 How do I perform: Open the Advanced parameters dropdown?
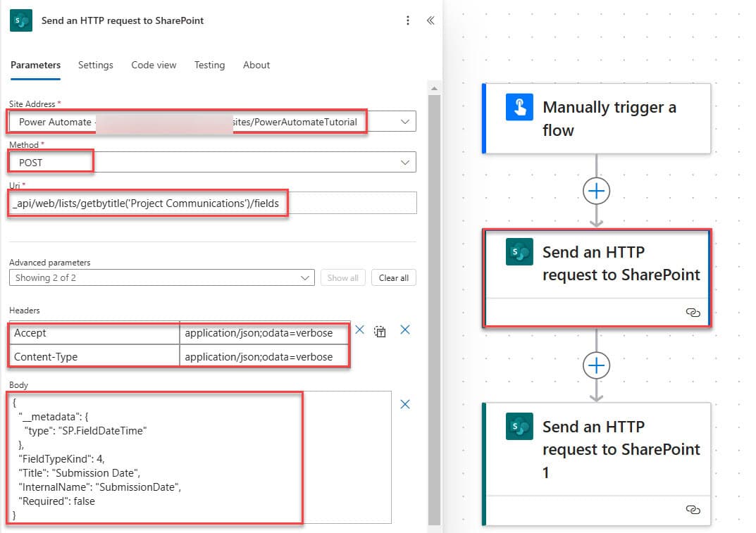tap(162, 277)
